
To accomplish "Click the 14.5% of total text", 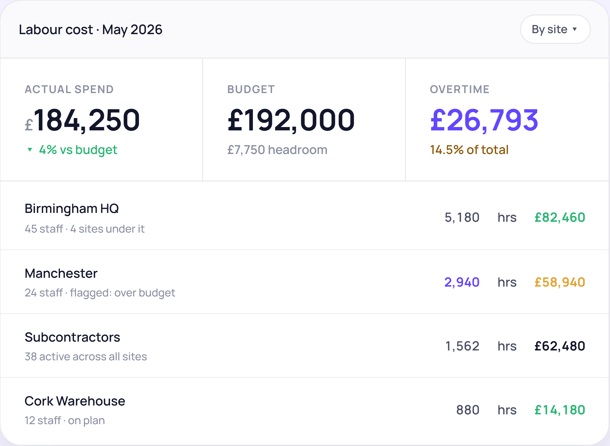I will tap(469, 149).
